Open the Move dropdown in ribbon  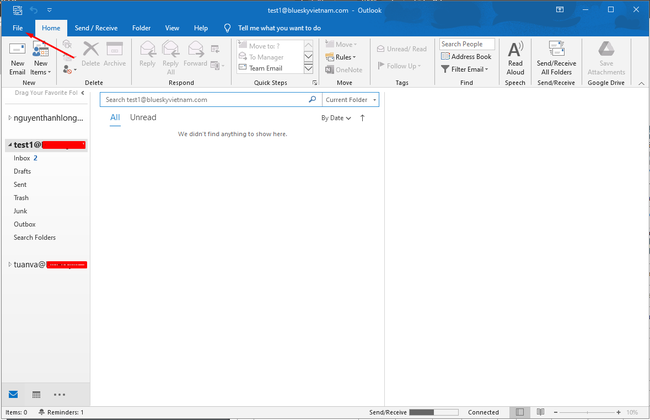point(341,44)
